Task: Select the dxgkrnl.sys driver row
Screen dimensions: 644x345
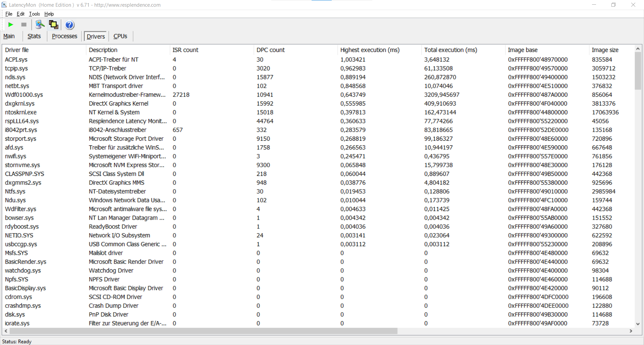Action: (x=318, y=103)
